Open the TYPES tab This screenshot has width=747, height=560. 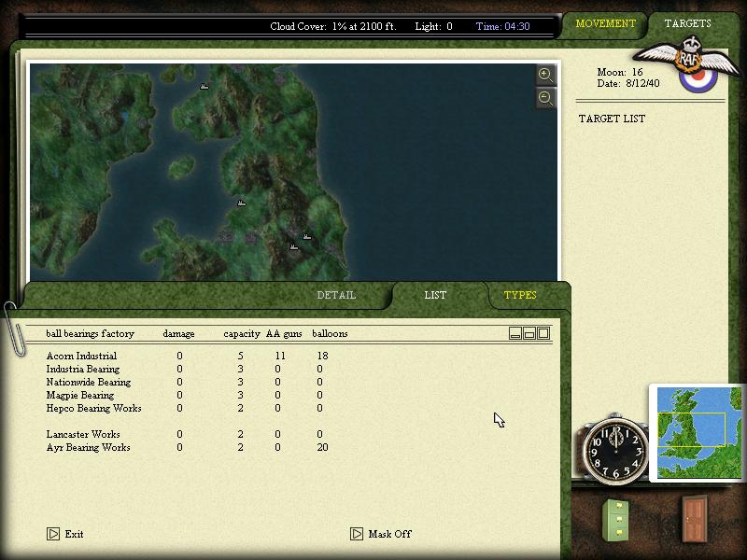520,294
